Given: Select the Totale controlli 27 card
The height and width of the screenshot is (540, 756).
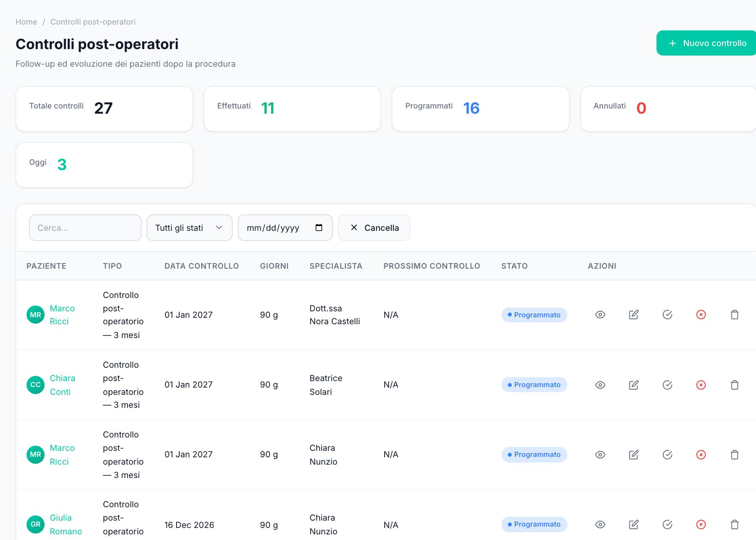Looking at the screenshot, I should [104, 109].
